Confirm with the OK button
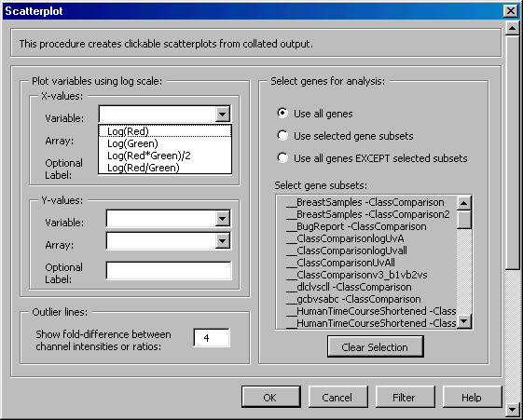The image size is (523, 420). coord(271,397)
